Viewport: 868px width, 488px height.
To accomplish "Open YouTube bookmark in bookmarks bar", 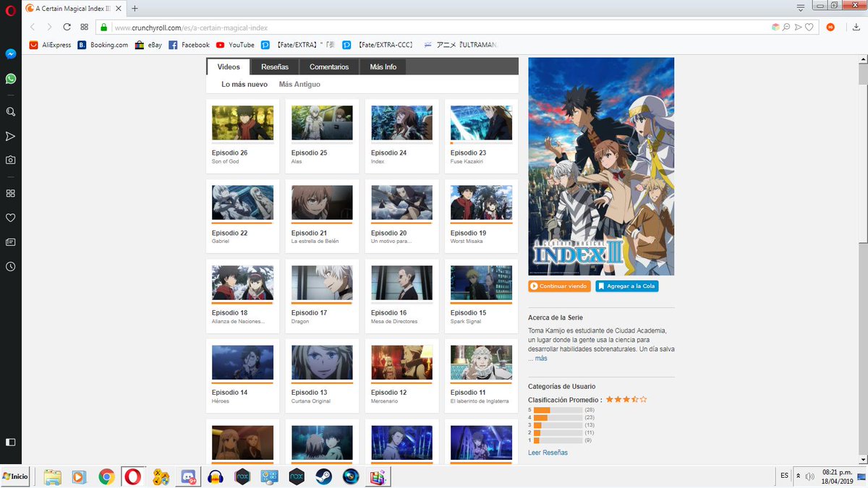I will point(235,45).
